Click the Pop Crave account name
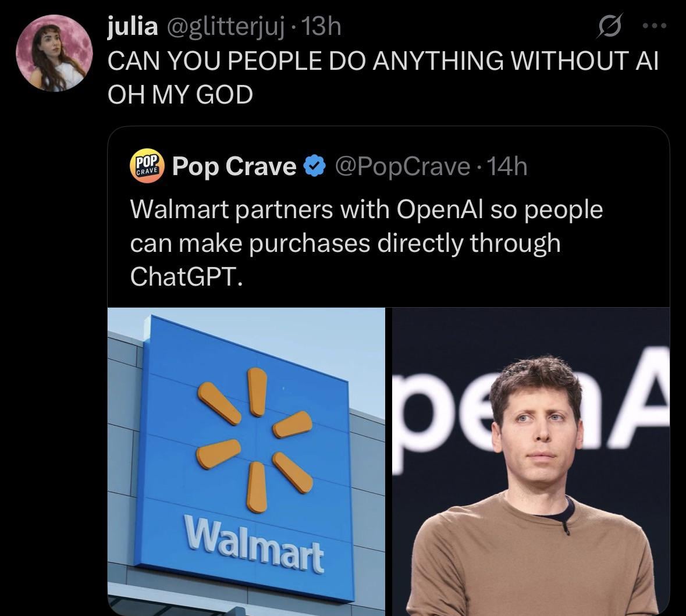686x616 pixels. (234, 167)
